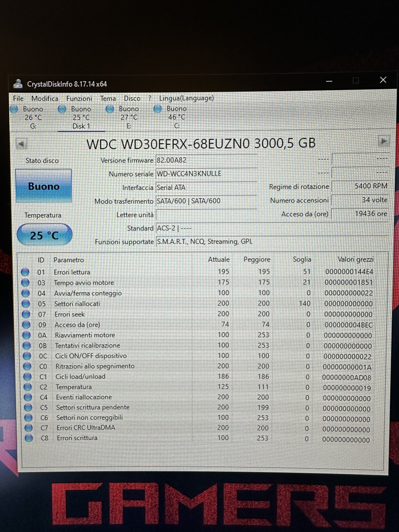Click status icon for Eventi riallocazione
This screenshot has height=532, width=399.
point(28,397)
